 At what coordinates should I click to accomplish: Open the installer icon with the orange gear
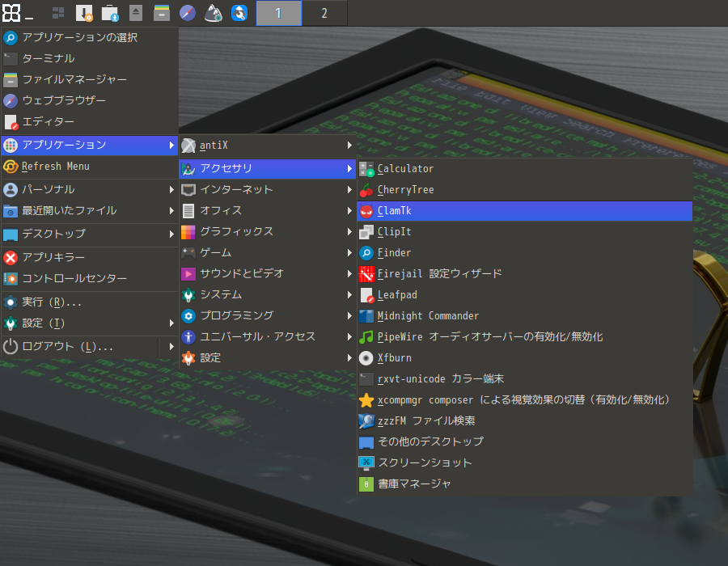[x=84, y=12]
